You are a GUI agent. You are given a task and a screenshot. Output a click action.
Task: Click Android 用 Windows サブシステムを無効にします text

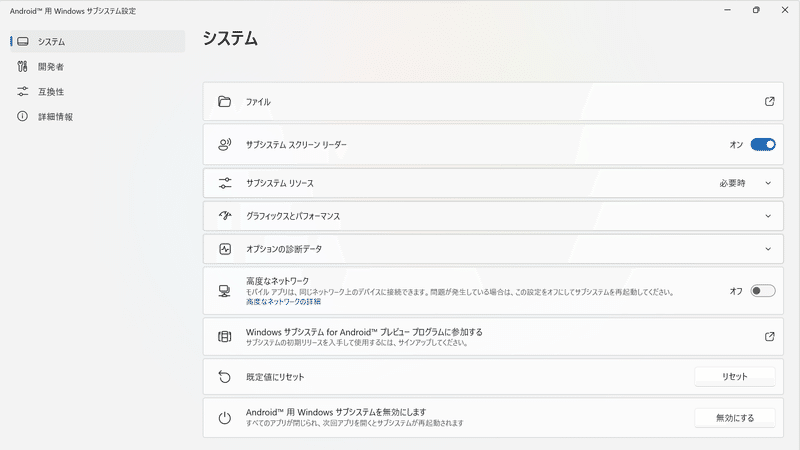[336, 412]
